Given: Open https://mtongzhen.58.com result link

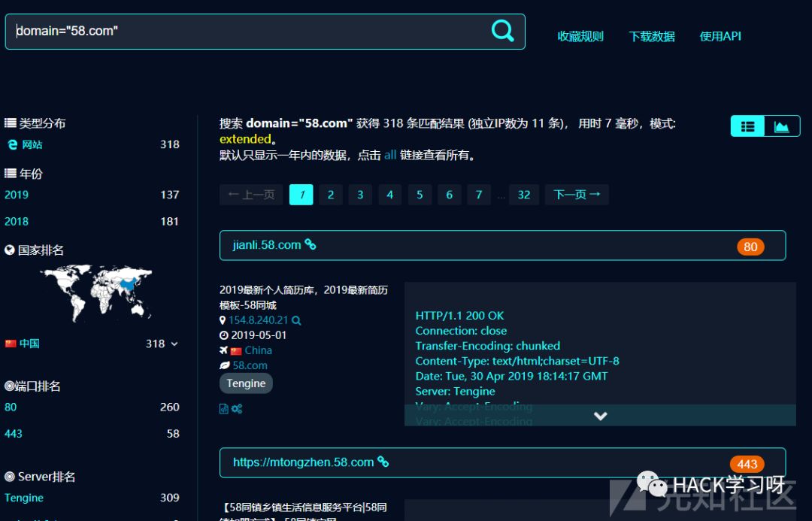Looking at the screenshot, I should coord(304,462).
